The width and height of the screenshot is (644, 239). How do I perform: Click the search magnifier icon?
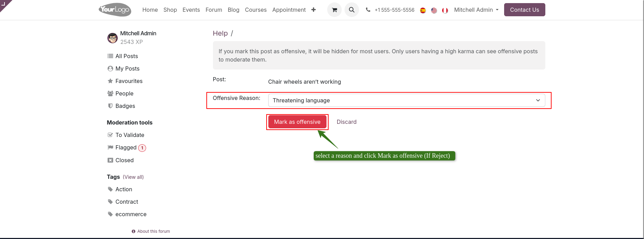click(351, 10)
